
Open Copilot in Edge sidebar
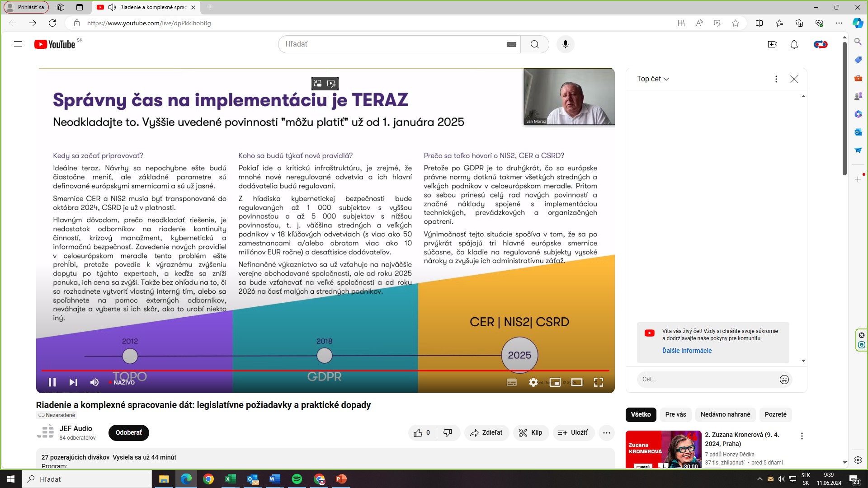click(x=858, y=23)
